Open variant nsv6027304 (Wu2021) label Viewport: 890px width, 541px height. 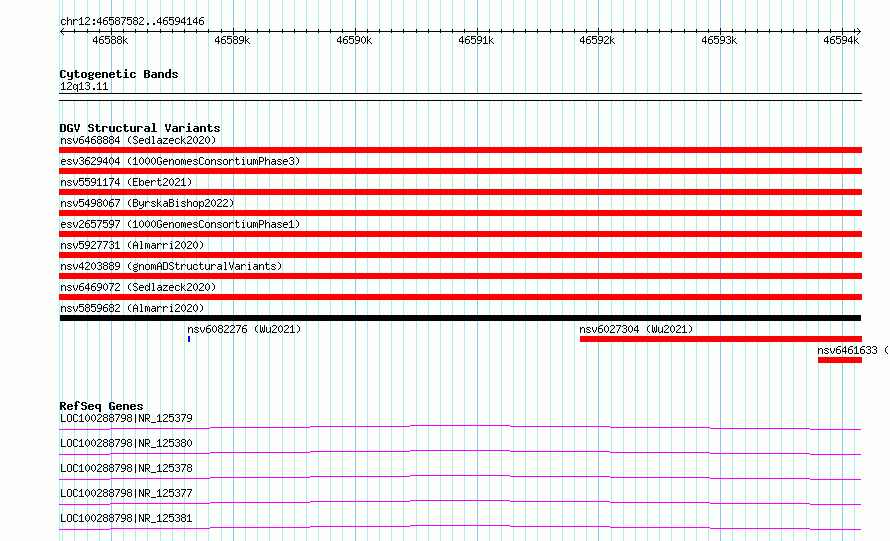click(636, 329)
